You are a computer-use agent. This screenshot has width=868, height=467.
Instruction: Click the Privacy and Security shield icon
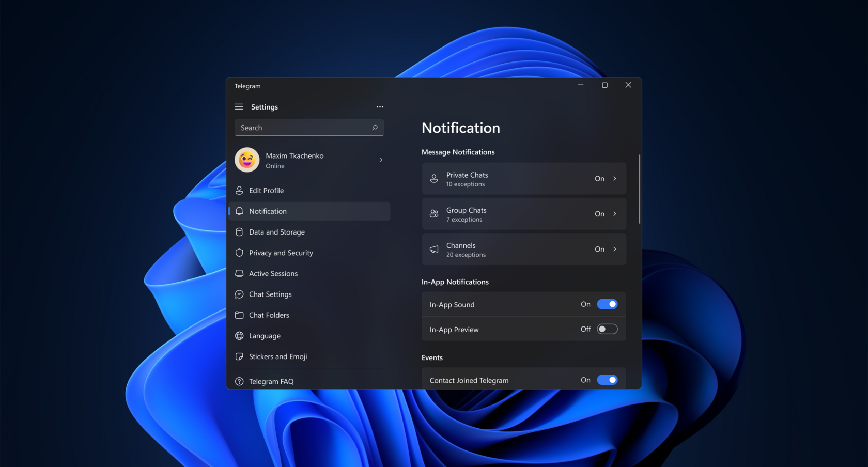pyautogui.click(x=239, y=253)
